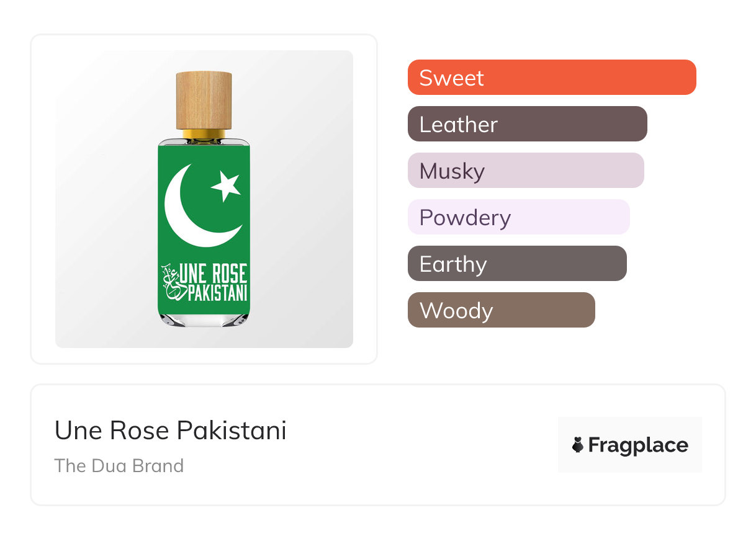This screenshot has height=536, width=756.
Task: Click the Arabic calligraphy emblem on the bottle label
Action: click(170, 282)
